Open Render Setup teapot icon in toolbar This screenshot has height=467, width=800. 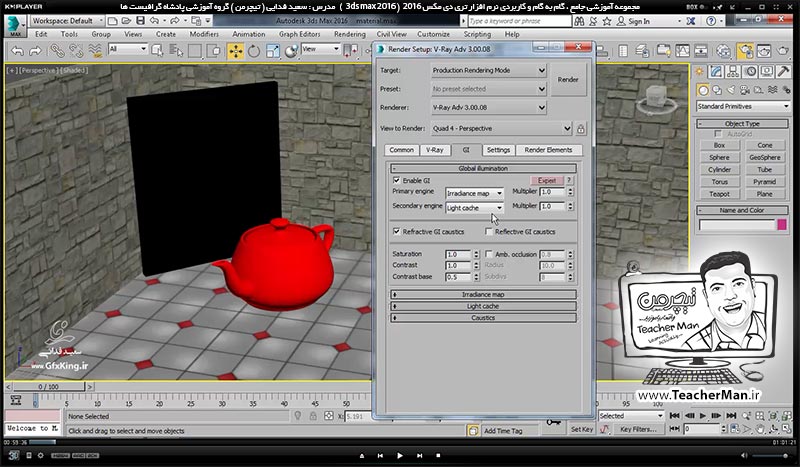(x=745, y=51)
